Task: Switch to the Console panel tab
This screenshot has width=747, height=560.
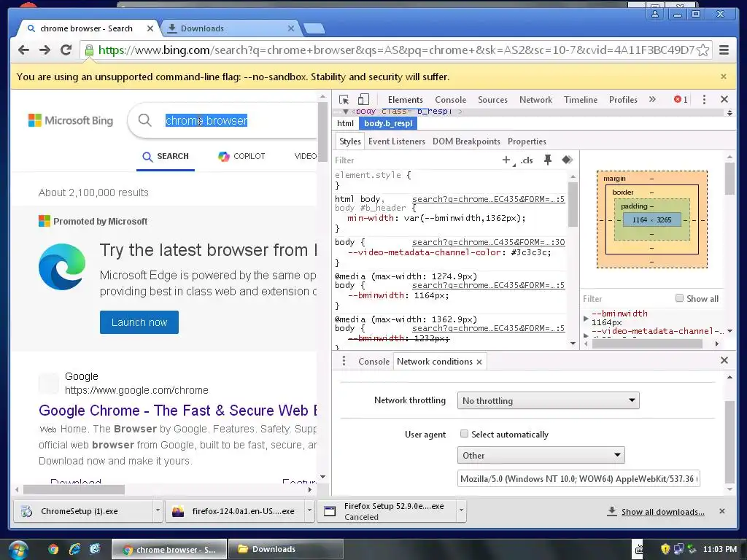Action: tap(450, 99)
